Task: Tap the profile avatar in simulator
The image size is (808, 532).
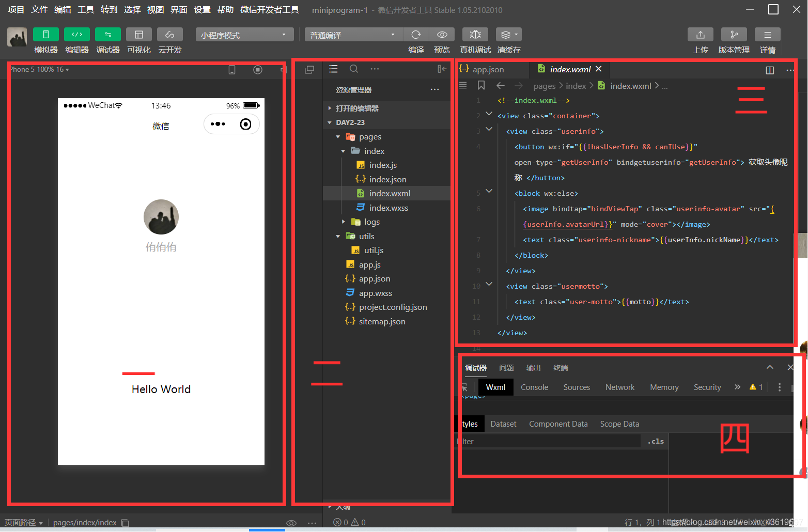Action: [161, 217]
